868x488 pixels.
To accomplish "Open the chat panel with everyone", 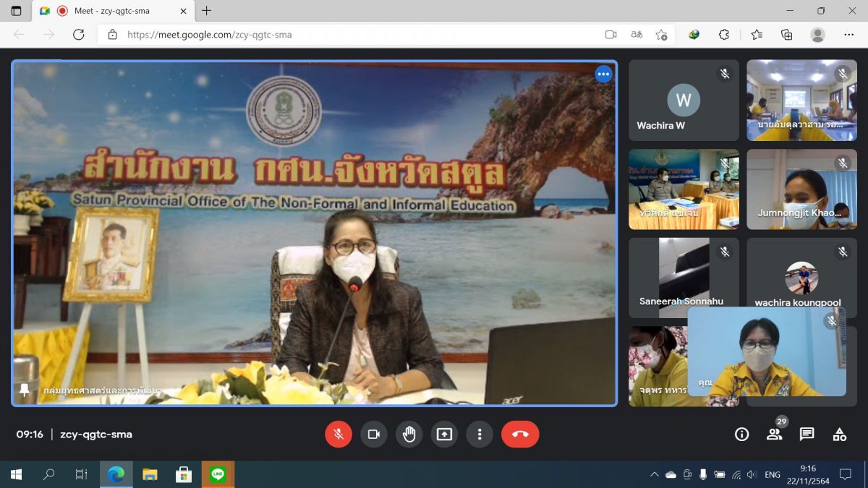I will point(807,434).
